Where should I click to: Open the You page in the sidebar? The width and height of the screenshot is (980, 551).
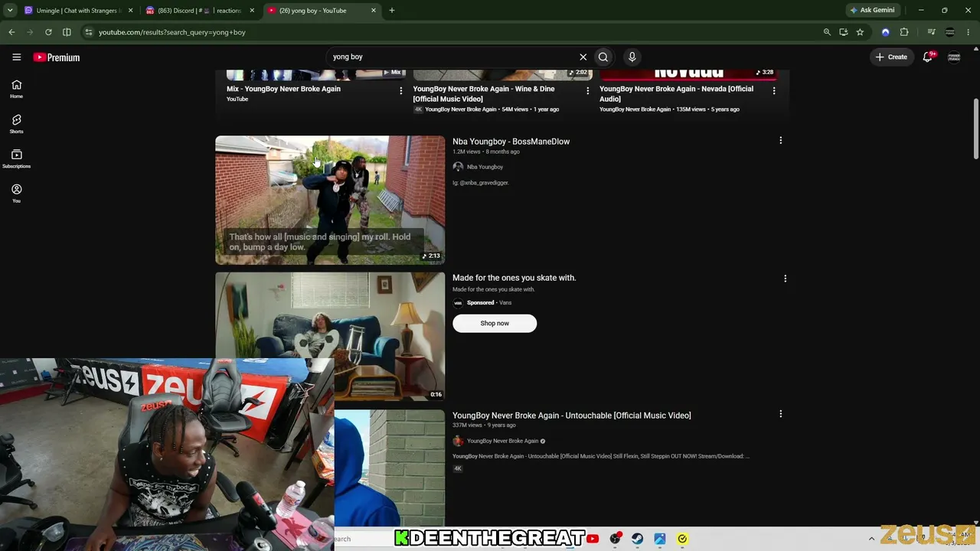[x=16, y=193]
